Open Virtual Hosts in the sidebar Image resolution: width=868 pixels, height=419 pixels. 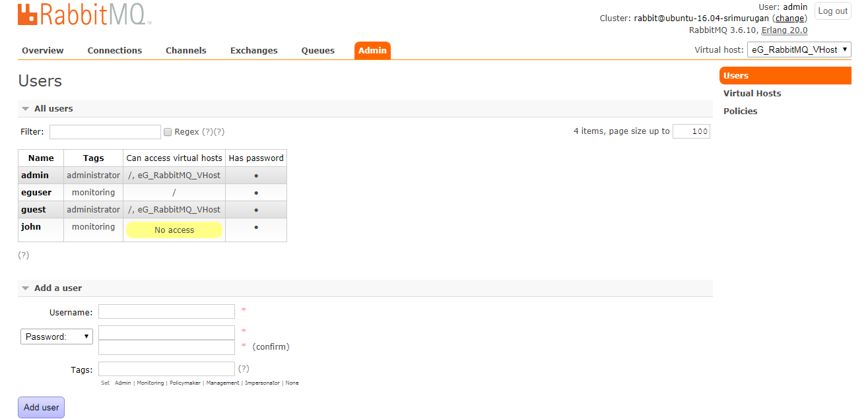(752, 93)
